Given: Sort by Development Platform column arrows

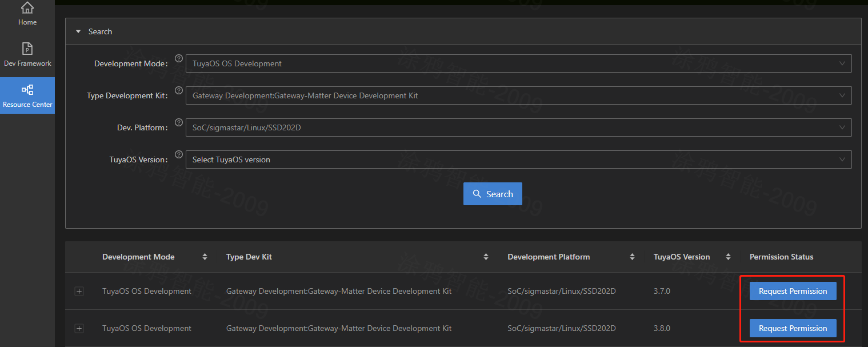Looking at the screenshot, I should click(632, 257).
